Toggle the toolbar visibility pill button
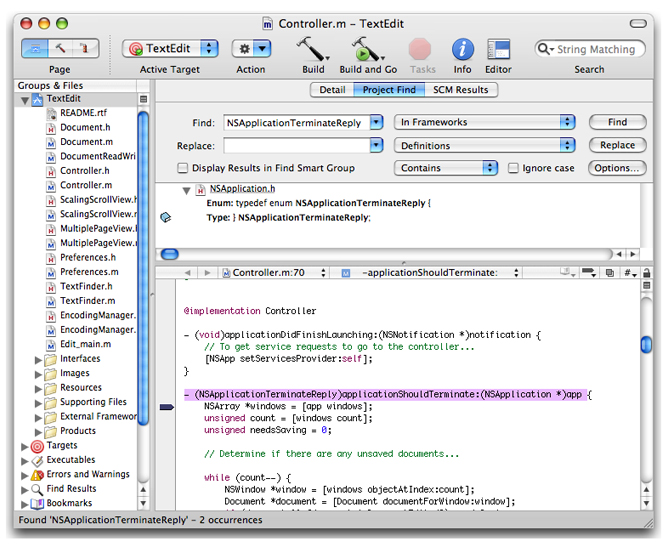668x550 pixels. pos(638,23)
